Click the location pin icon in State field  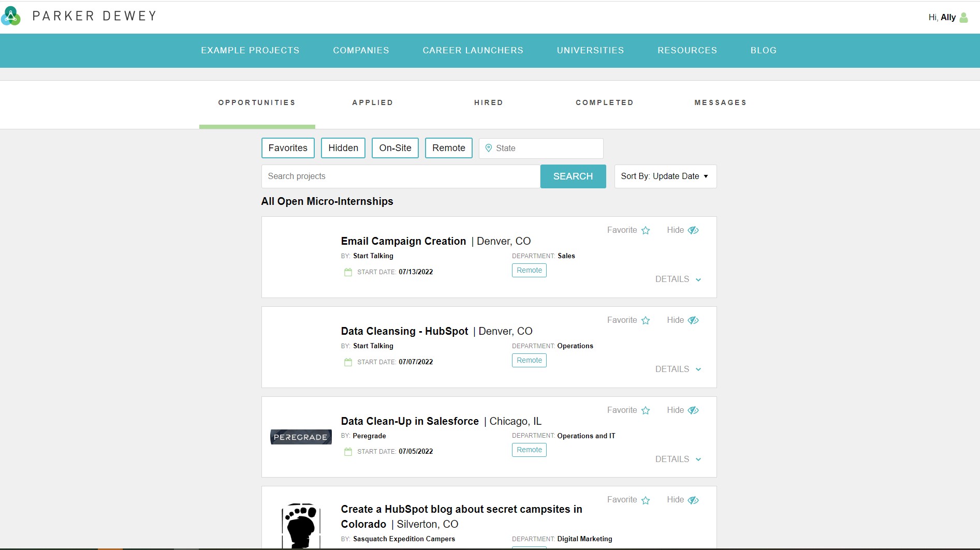click(x=488, y=148)
